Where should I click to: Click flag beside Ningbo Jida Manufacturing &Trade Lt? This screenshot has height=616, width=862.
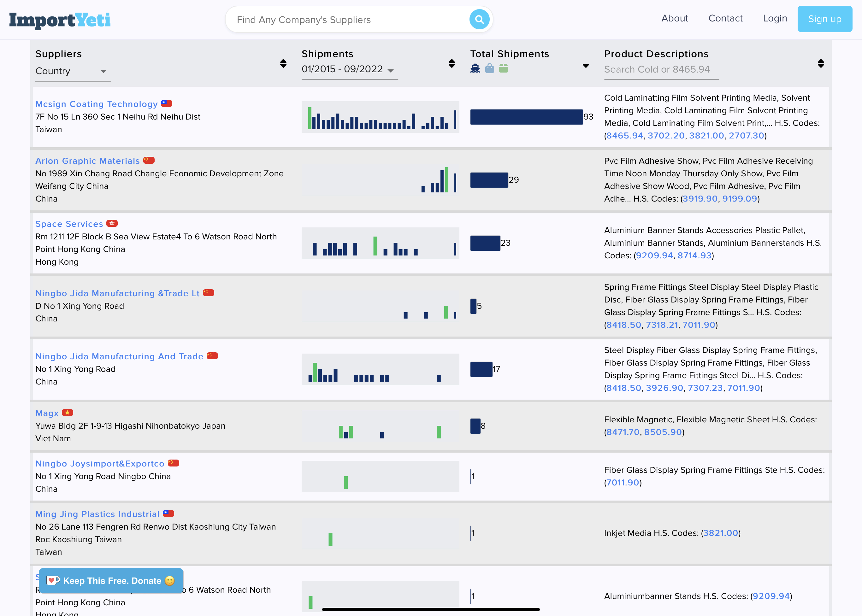click(x=209, y=293)
